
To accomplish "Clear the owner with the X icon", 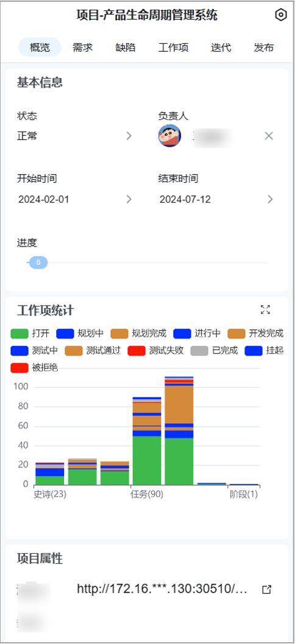I will click(x=269, y=136).
